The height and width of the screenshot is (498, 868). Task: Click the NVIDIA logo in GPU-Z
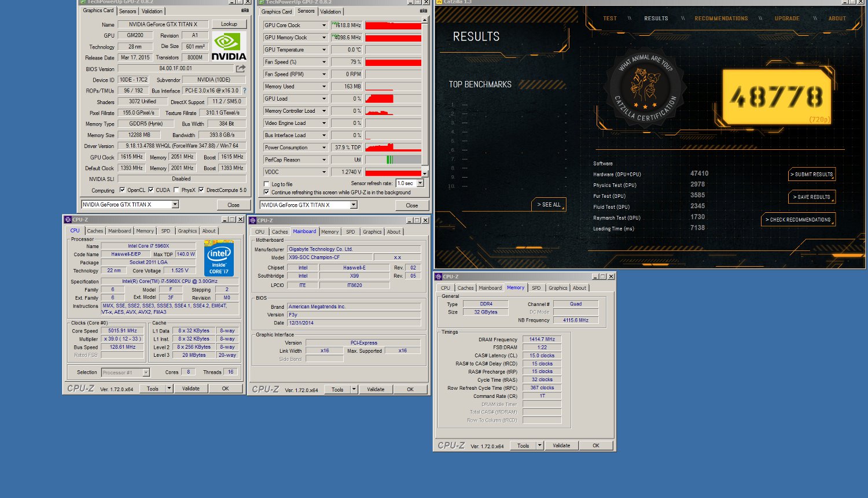[229, 46]
